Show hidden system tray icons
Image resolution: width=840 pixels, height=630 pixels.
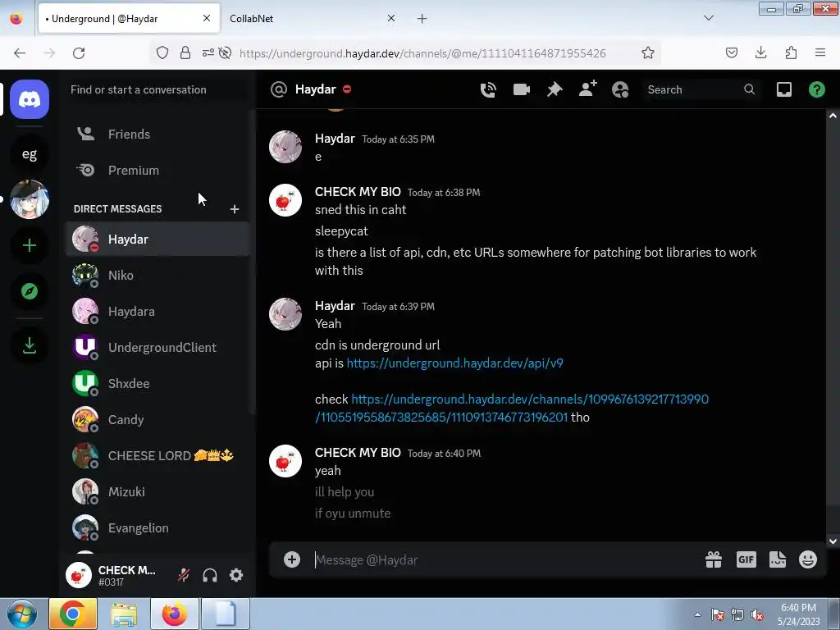697,614
